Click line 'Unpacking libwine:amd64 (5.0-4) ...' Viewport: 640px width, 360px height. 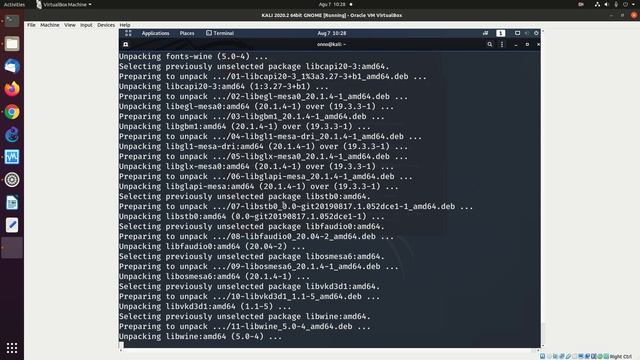(x=200, y=336)
